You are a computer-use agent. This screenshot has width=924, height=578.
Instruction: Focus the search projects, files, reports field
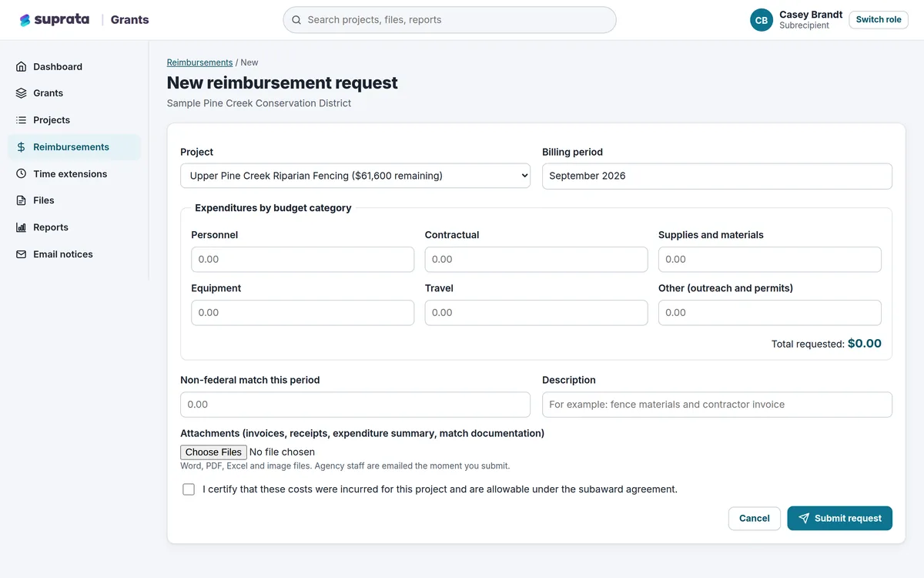[450, 20]
